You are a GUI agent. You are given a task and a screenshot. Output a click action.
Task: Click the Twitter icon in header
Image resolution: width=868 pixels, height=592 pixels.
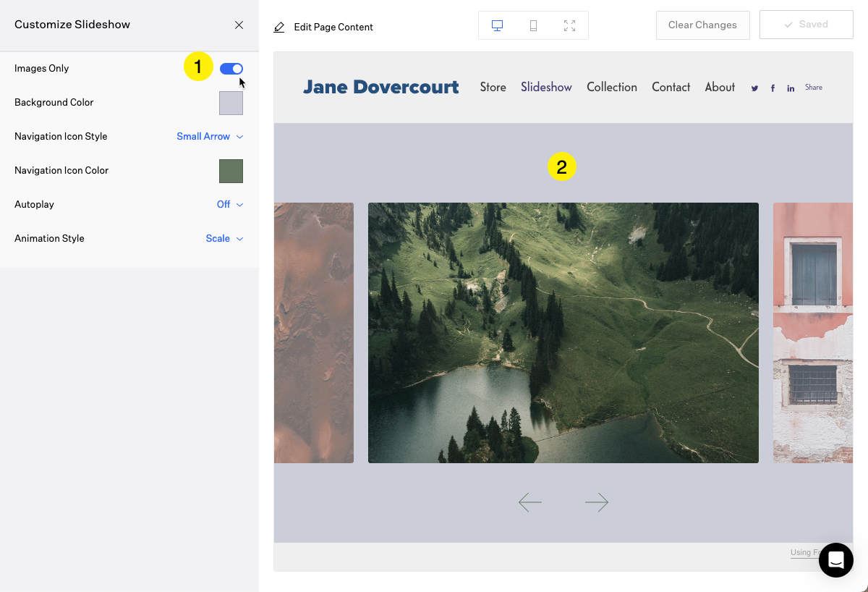pyautogui.click(x=754, y=88)
